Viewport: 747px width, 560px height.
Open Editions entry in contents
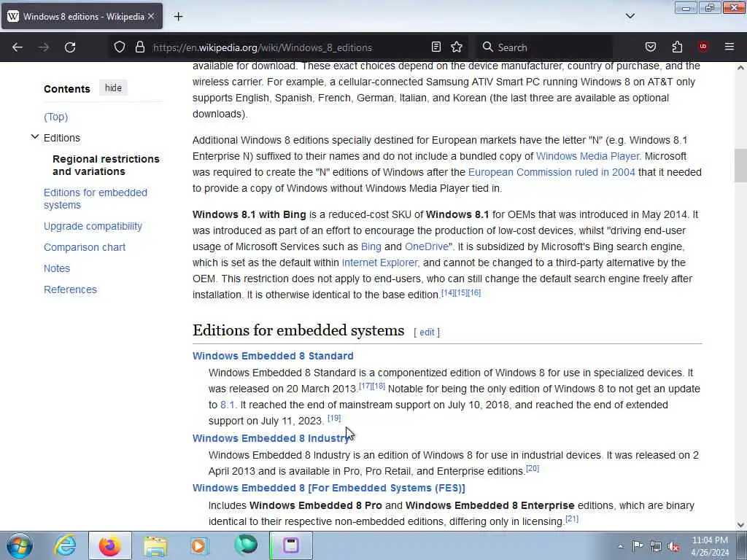pyautogui.click(x=62, y=138)
